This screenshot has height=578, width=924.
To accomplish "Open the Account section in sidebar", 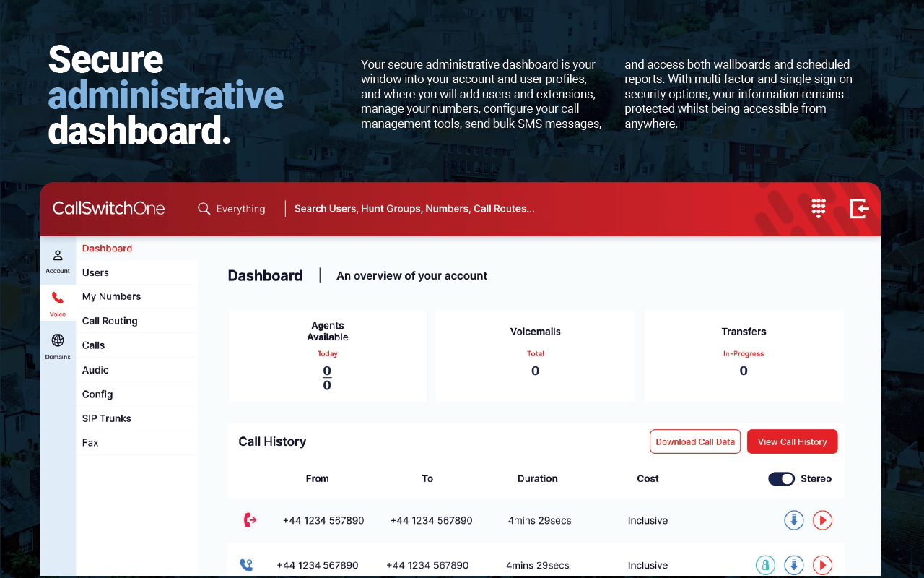I will pyautogui.click(x=58, y=261).
